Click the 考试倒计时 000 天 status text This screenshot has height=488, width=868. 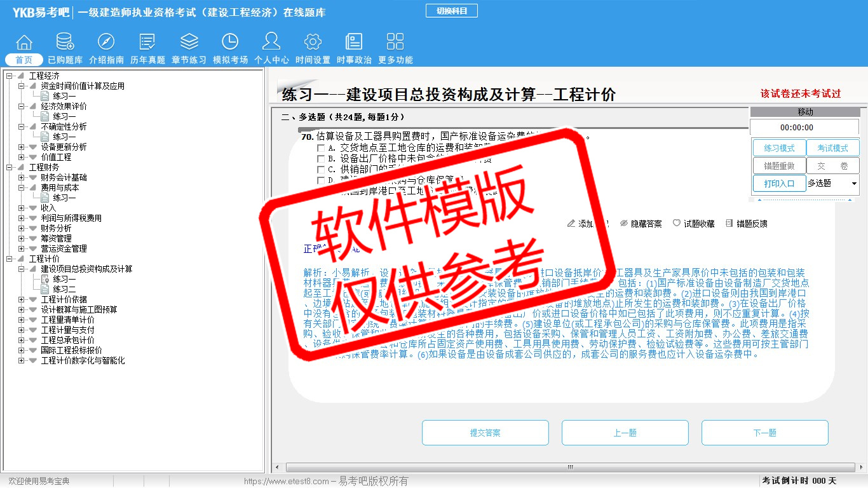coord(799,481)
